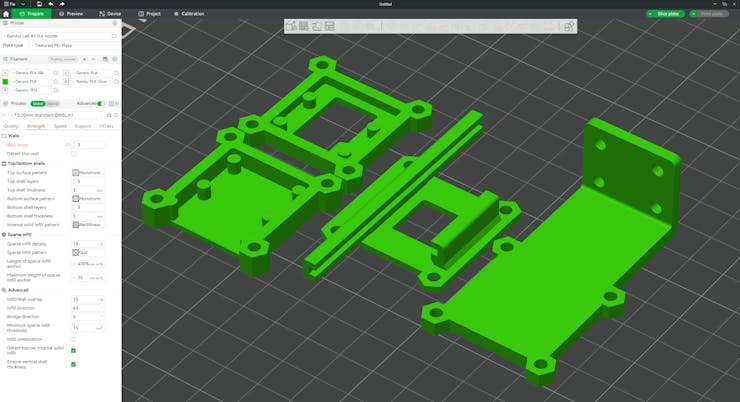Save the 0.20mm Standard process preset

point(109,115)
